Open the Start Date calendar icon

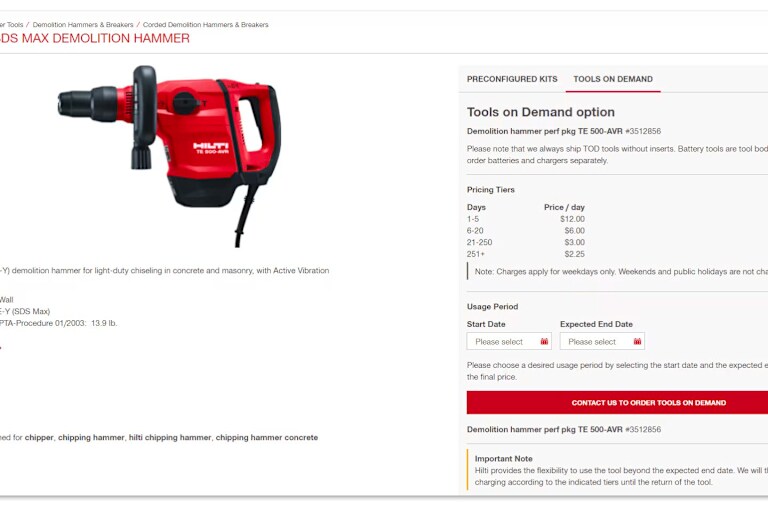544,341
